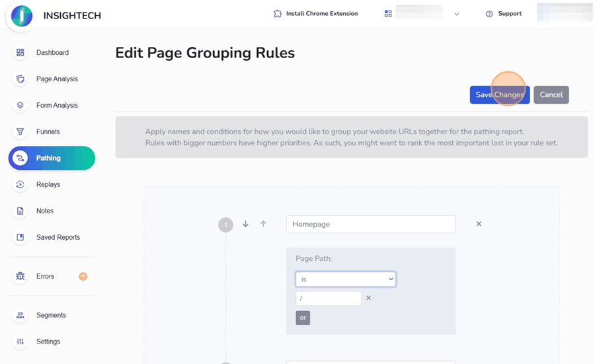Move the Homepage rule down
The image size is (595, 364).
[245, 224]
